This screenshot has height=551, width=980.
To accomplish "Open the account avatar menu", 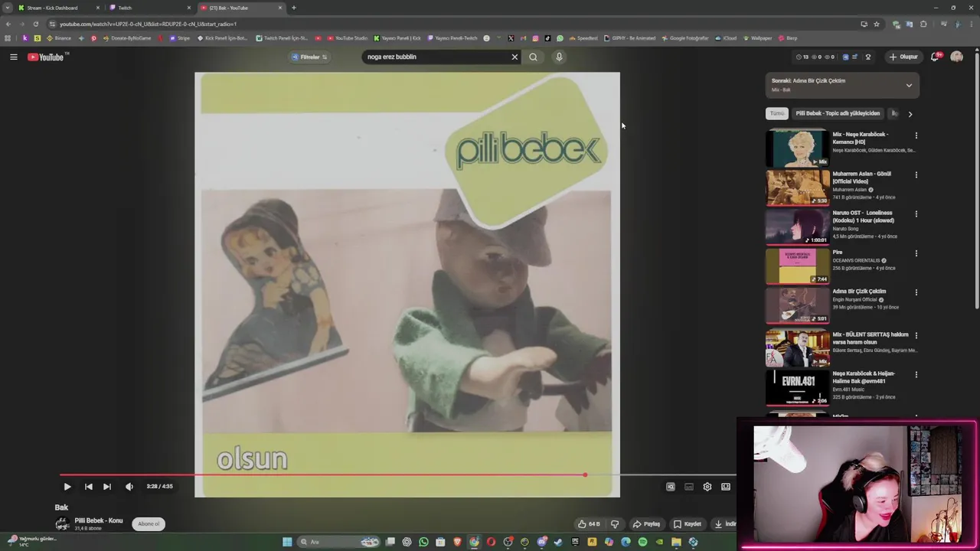I will click(x=956, y=57).
